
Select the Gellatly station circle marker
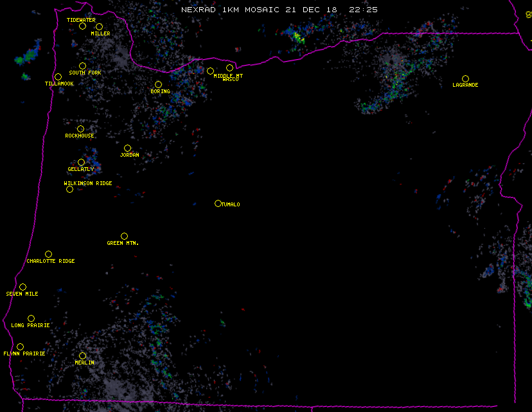pos(81,163)
